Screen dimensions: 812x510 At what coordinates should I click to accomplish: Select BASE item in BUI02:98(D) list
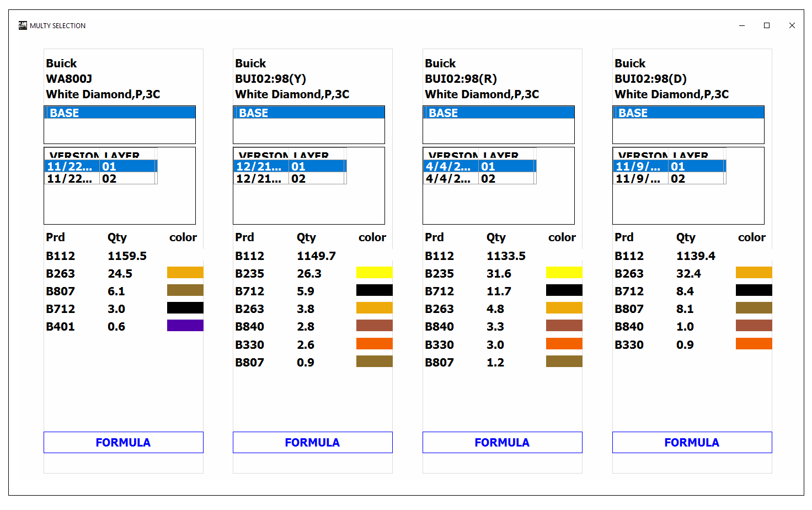pos(688,113)
